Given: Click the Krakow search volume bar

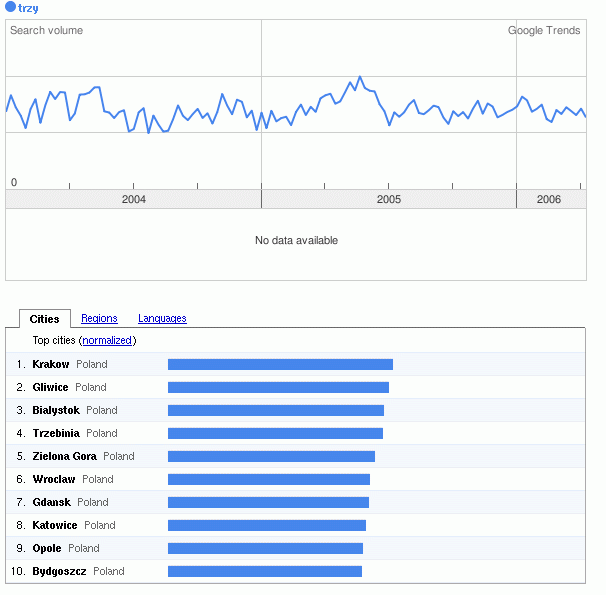Looking at the screenshot, I should click(x=280, y=365).
